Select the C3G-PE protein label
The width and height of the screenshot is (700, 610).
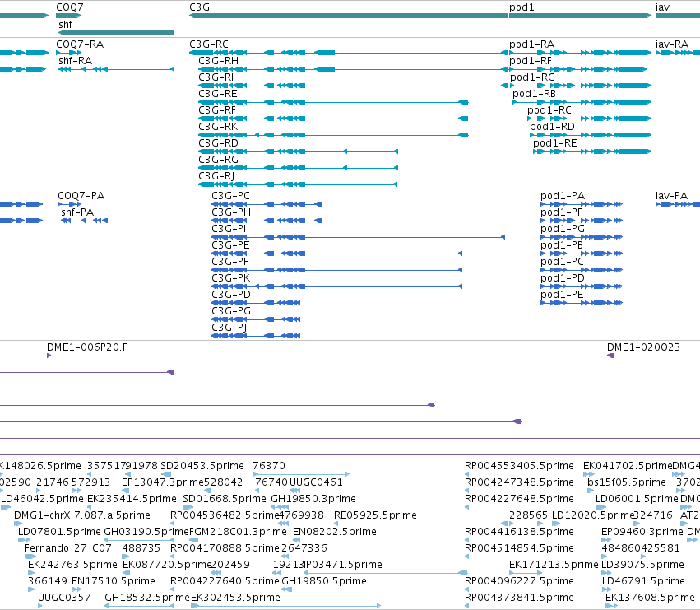[231, 245]
